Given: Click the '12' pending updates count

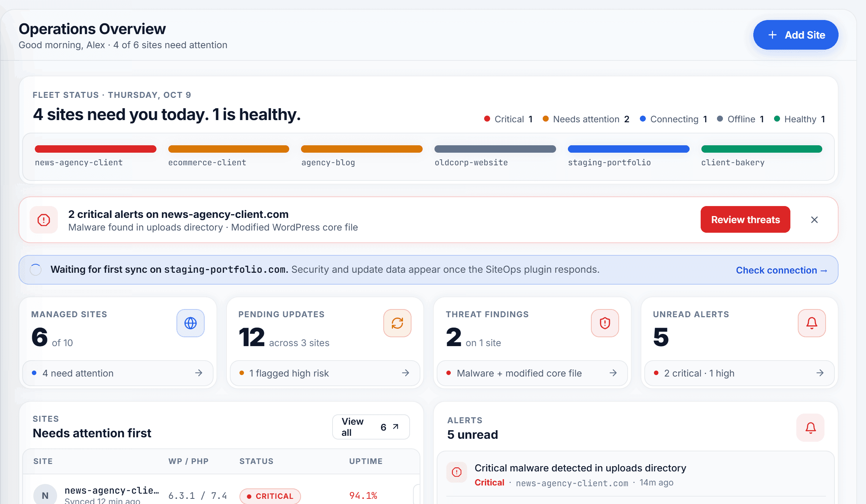Looking at the screenshot, I should pyautogui.click(x=252, y=337).
